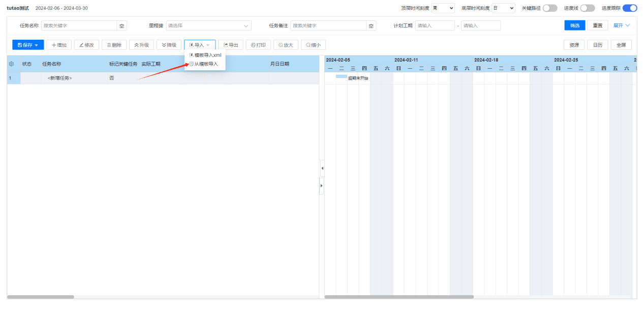Click the 导出 (export) toolbar button

coord(231,45)
